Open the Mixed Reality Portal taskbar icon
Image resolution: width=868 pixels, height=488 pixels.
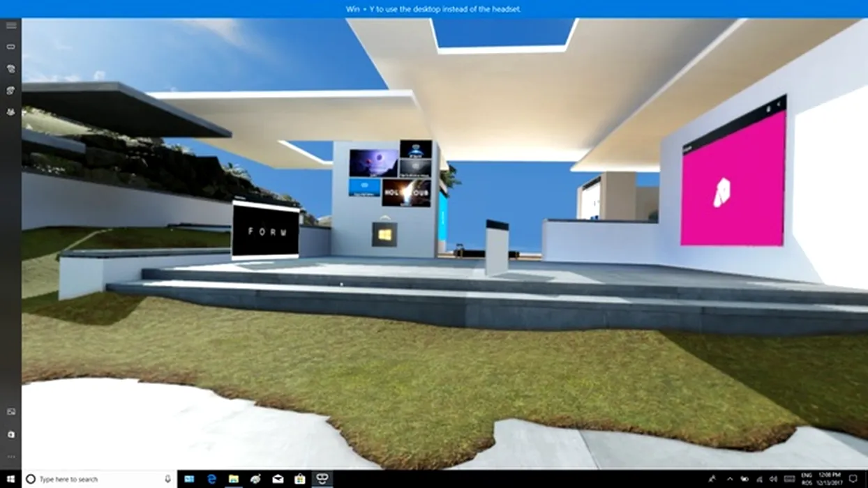322,479
